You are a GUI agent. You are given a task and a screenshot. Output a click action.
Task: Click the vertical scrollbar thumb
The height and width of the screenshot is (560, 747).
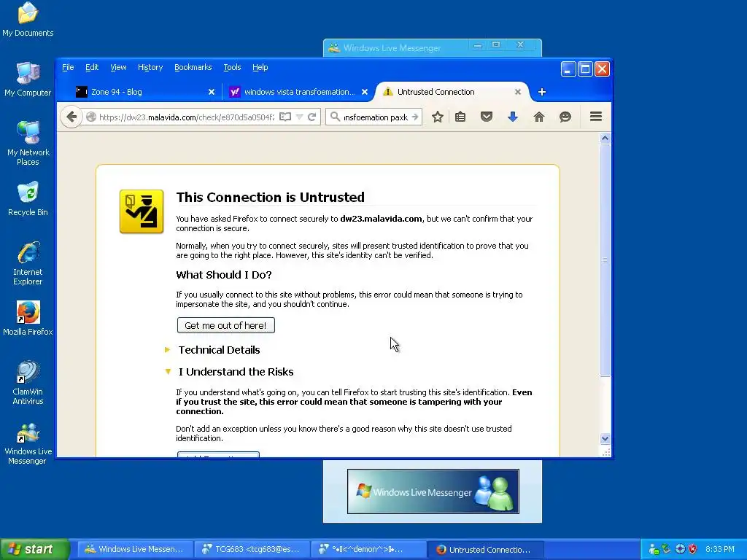click(605, 260)
